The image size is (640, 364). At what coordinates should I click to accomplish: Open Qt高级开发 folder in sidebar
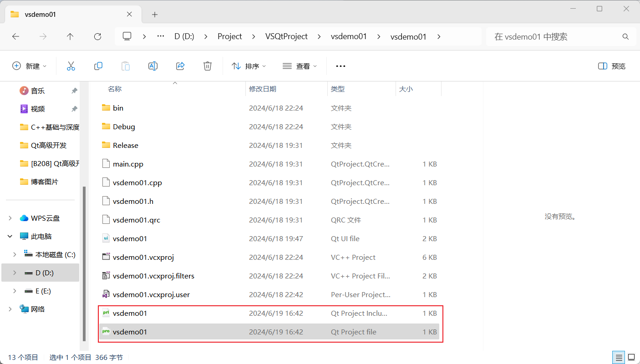point(49,146)
